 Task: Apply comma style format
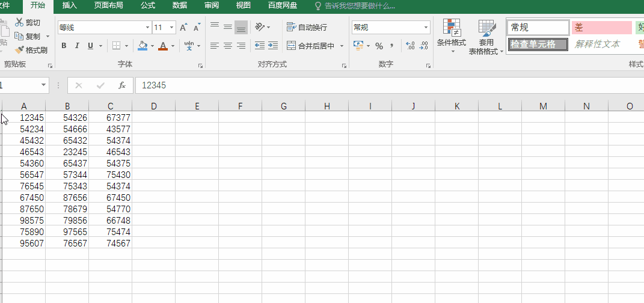pyautogui.click(x=392, y=46)
